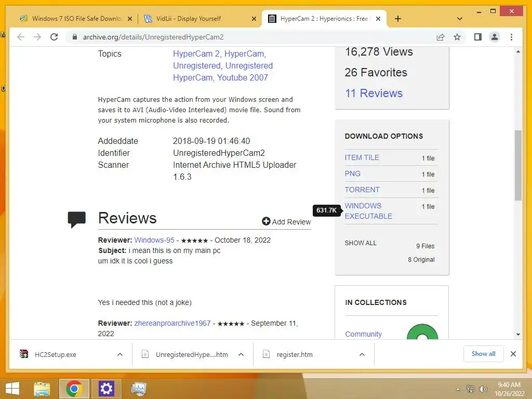Click the page scrollbar down arrow

click(x=518, y=334)
